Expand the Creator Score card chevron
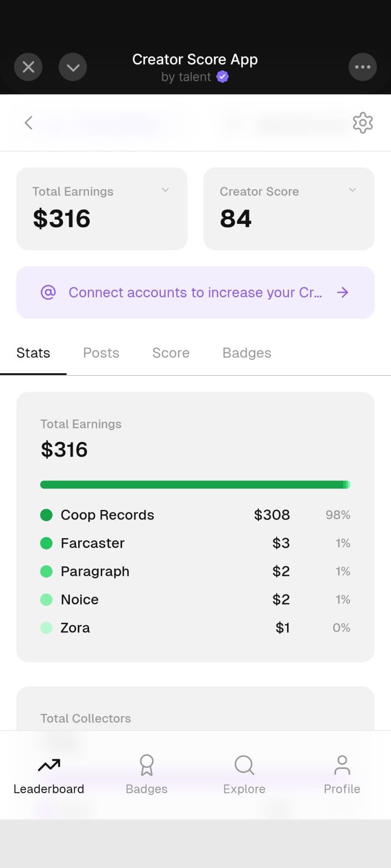391x868 pixels. pos(352,190)
